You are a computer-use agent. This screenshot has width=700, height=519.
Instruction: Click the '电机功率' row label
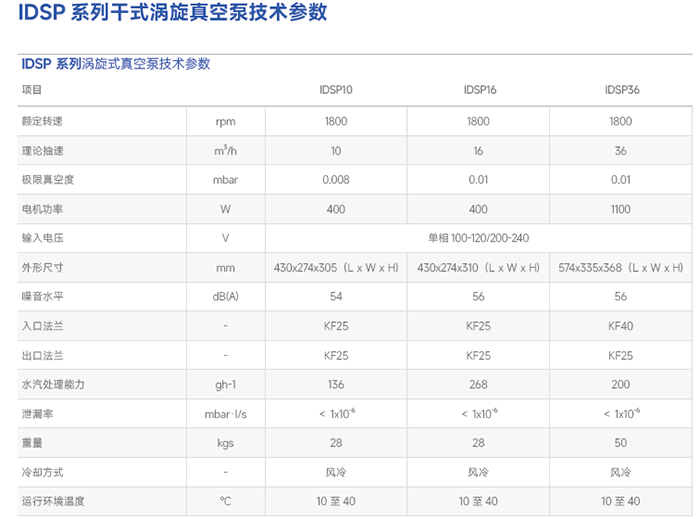(42, 209)
